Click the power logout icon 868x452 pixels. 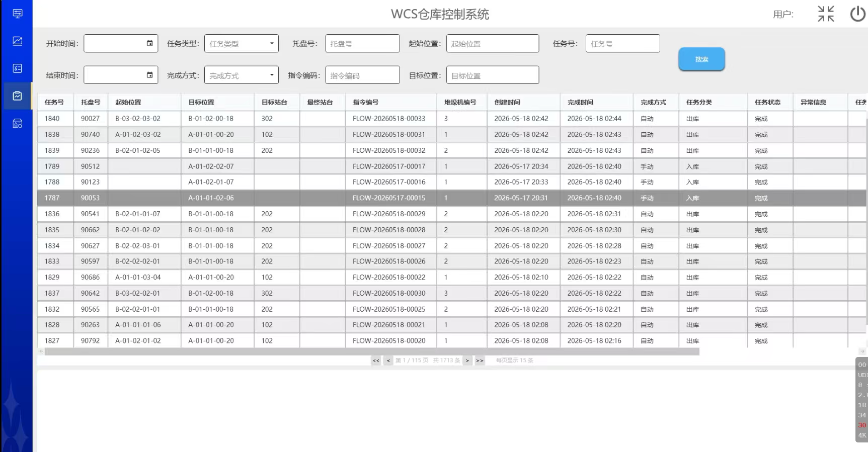[858, 14]
